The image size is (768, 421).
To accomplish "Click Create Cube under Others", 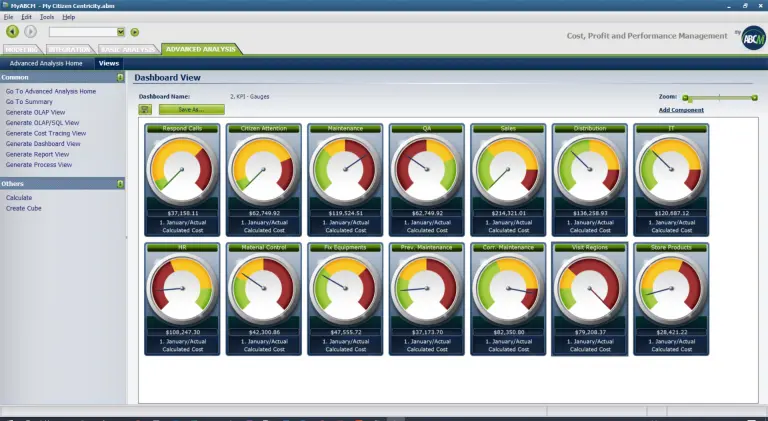I will 23,208.
